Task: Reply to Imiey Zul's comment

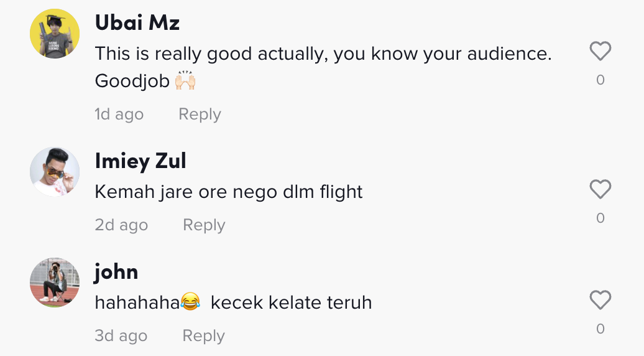Action: pyautogui.click(x=204, y=225)
